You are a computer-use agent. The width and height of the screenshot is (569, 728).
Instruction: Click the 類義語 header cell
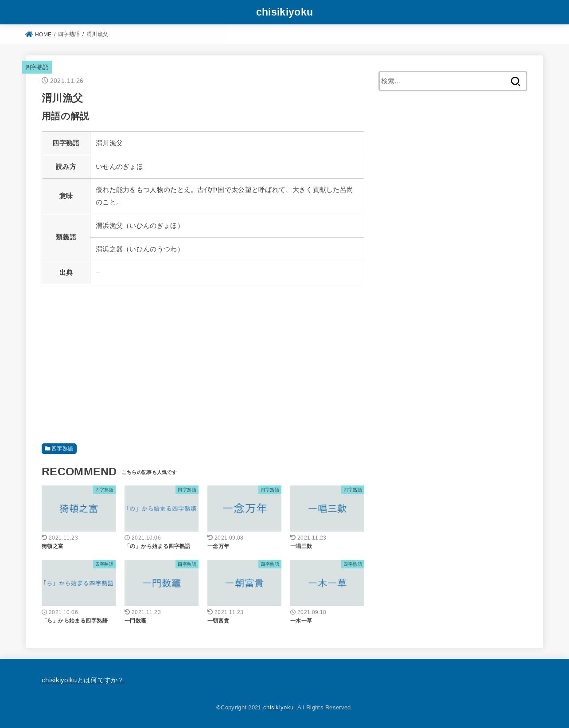[x=66, y=237]
